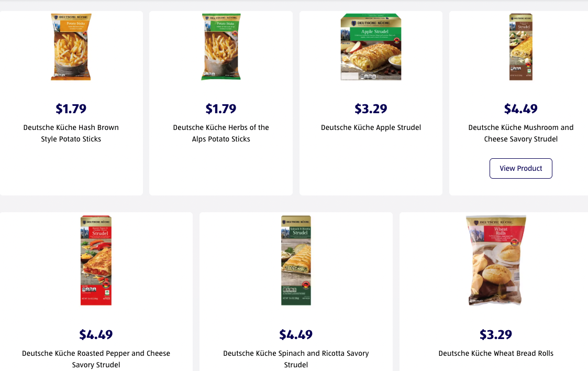Screen dimensions: 588x371
Task: Open the Deutsche Küche Hash Brown Style Potato Sticks title
Action: coord(71,133)
